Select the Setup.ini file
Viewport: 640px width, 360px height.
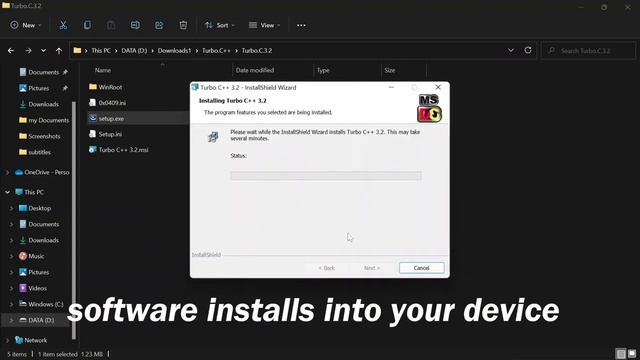pyautogui.click(x=110, y=134)
